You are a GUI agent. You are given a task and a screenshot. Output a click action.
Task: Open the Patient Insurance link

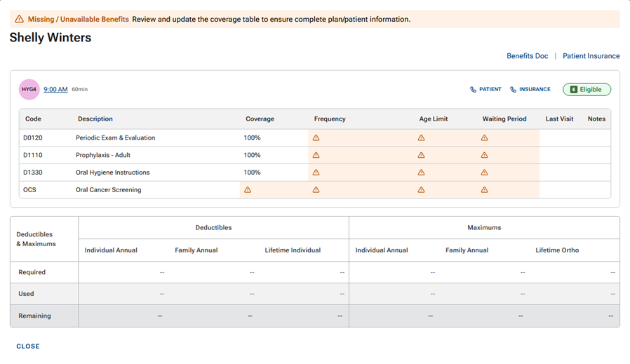click(591, 56)
